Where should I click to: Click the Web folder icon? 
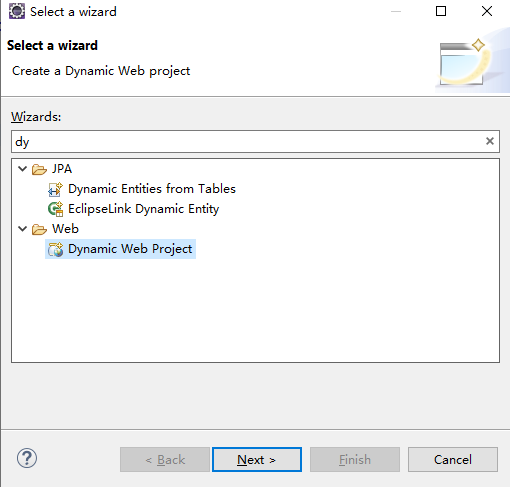tap(39, 229)
